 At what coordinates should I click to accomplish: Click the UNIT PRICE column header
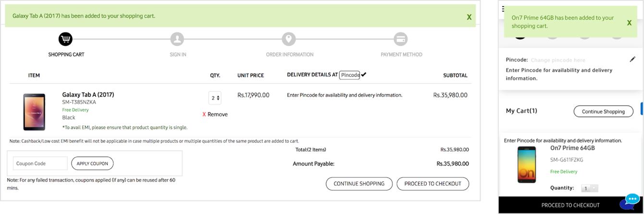(250, 76)
